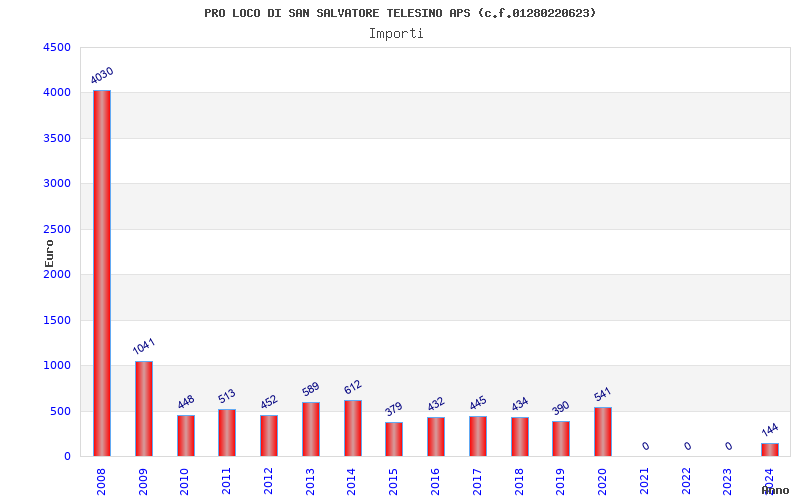Viewport: 800px width, 500px height.
Task: Click the 2015 bar labeled 379
Action: 394,439
